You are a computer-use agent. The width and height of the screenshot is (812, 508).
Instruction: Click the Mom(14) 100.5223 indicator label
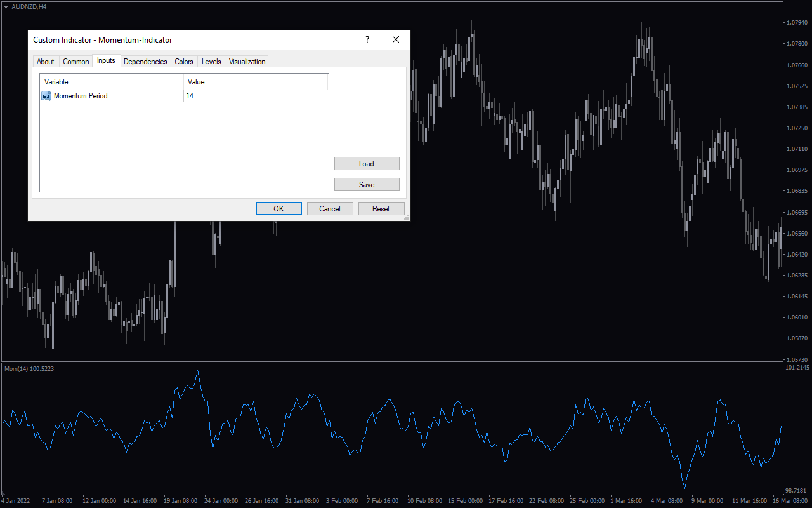coord(29,368)
